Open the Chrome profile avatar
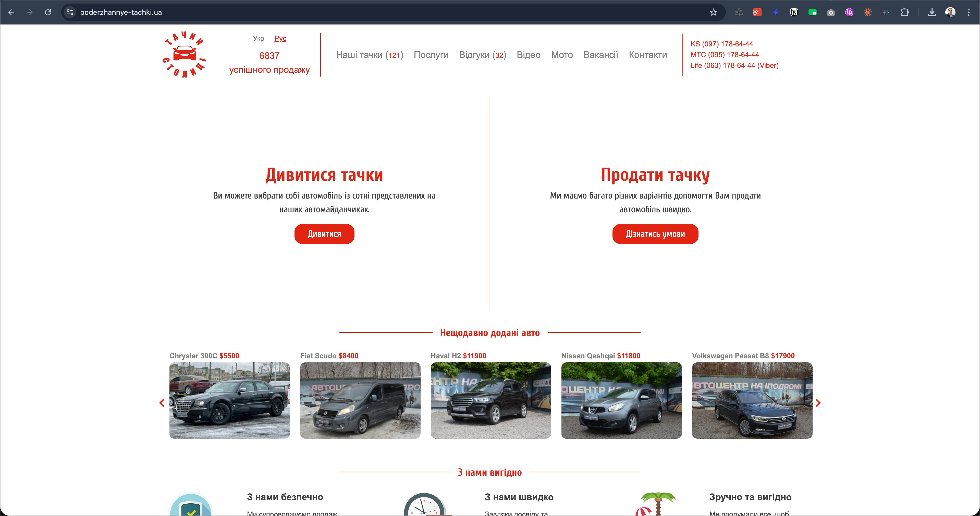Screen dimensions: 980x516 (950, 12)
